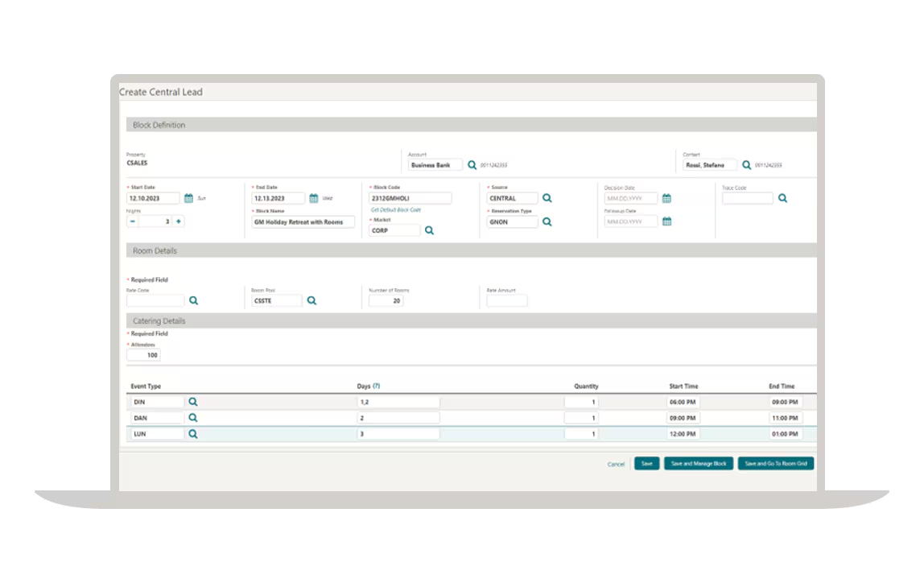Viewport: 924px width, 583px height.
Task: Open the Market lookup next to CORP
Action: coord(429,229)
